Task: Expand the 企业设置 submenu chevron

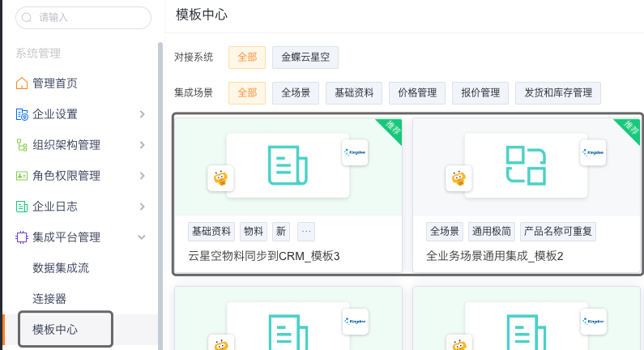Action: [142, 114]
